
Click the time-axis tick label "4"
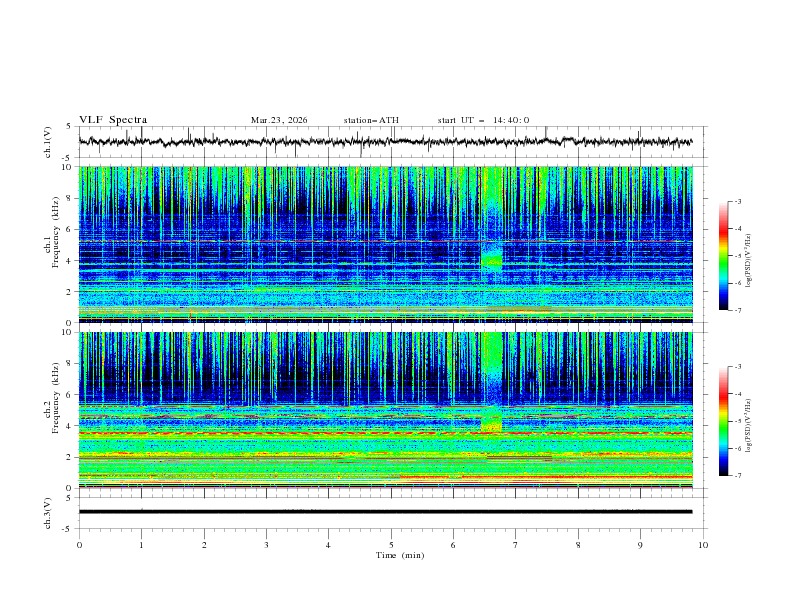coord(328,545)
